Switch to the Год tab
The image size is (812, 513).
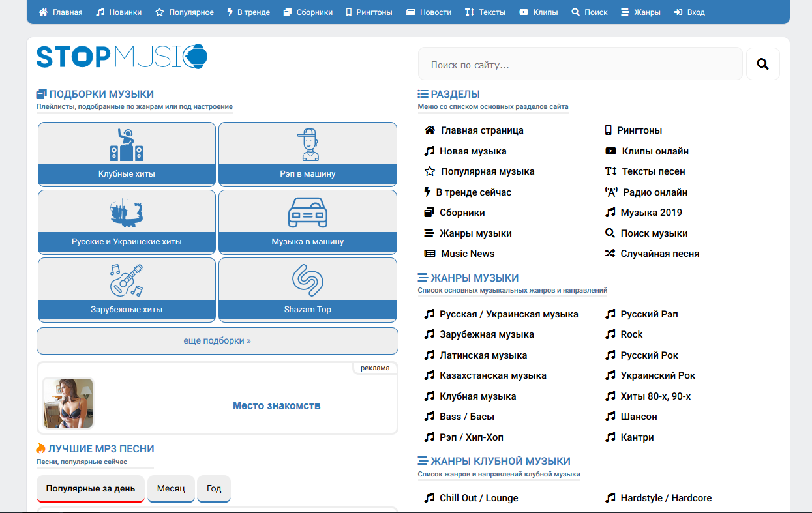[x=214, y=489]
